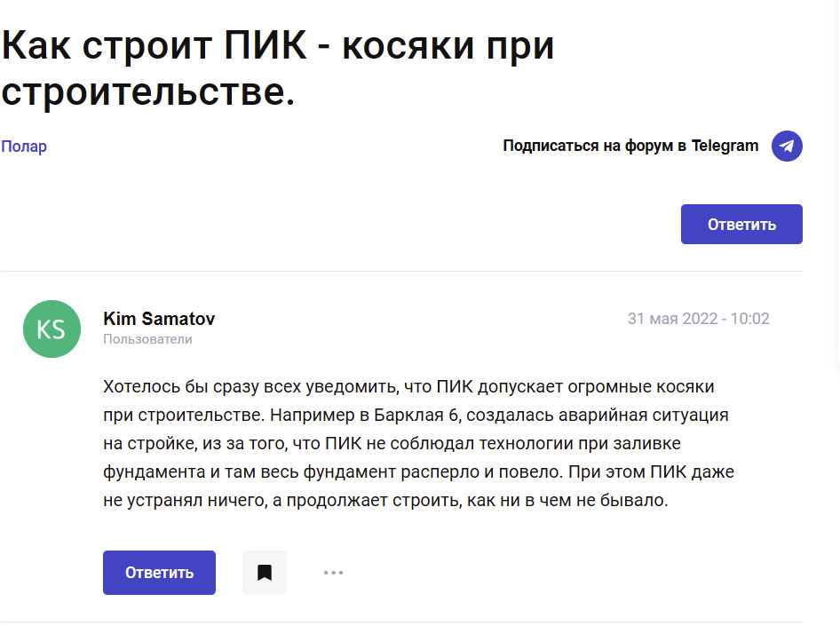The height and width of the screenshot is (626, 840).
Task: Click the post's last line не устранял ничего
Action: (185, 500)
